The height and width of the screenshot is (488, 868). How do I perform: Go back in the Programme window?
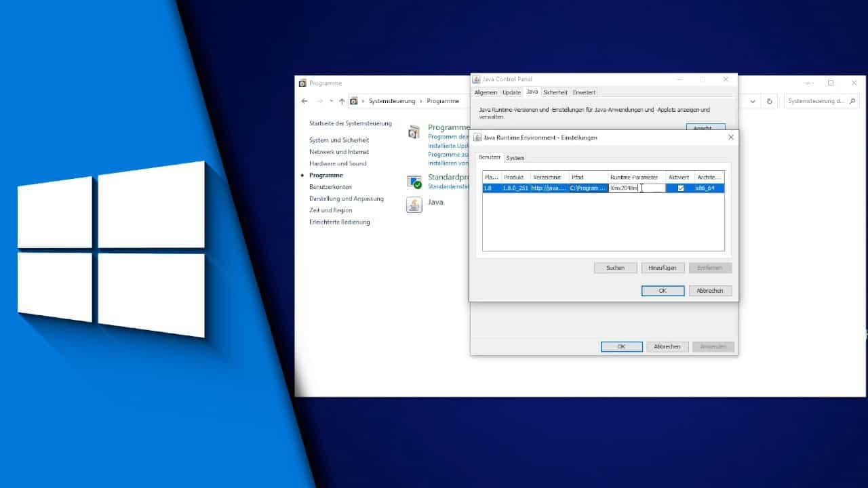[304, 101]
